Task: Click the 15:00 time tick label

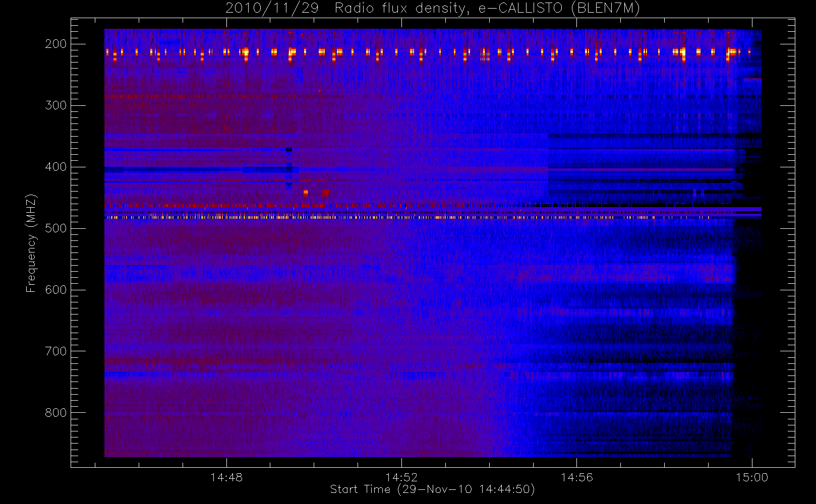Action: click(x=752, y=477)
